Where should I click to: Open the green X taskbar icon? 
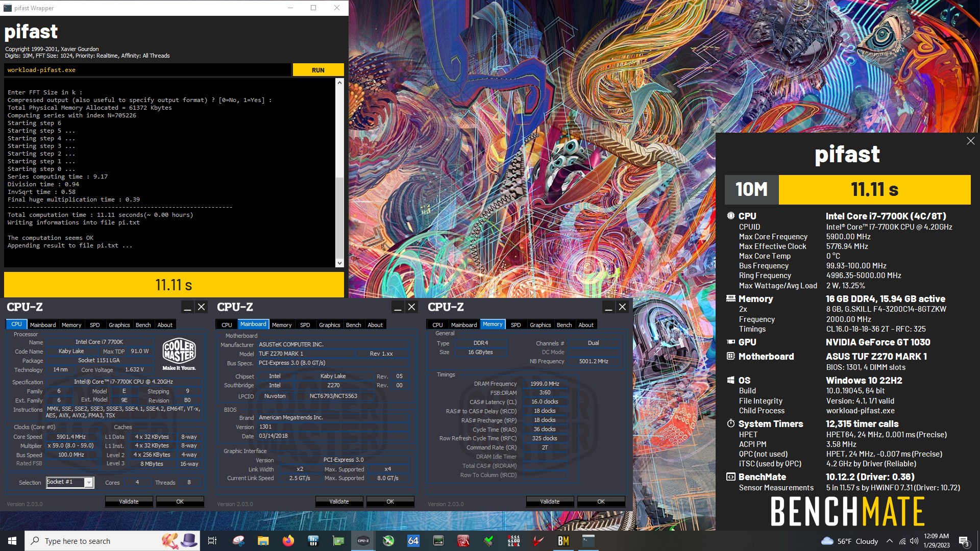388,541
